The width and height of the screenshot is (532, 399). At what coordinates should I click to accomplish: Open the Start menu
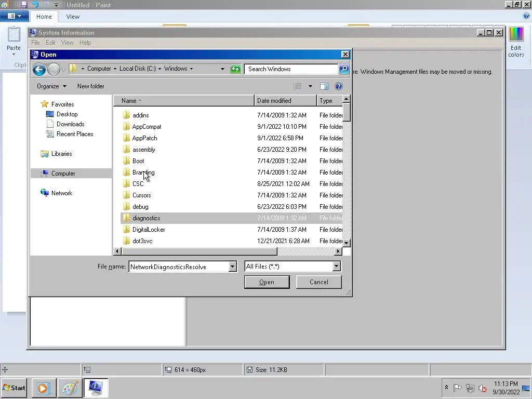pyautogui.click(x=14, y=388)
